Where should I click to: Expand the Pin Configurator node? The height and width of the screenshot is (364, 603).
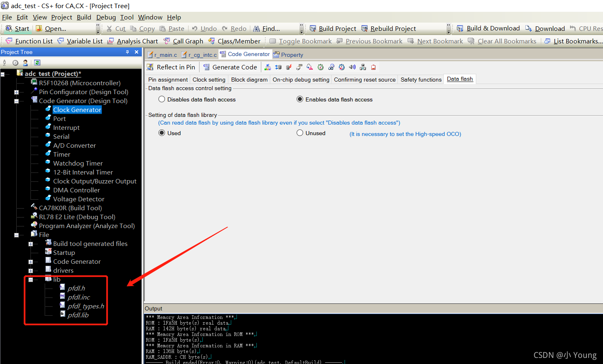(16, 92)
